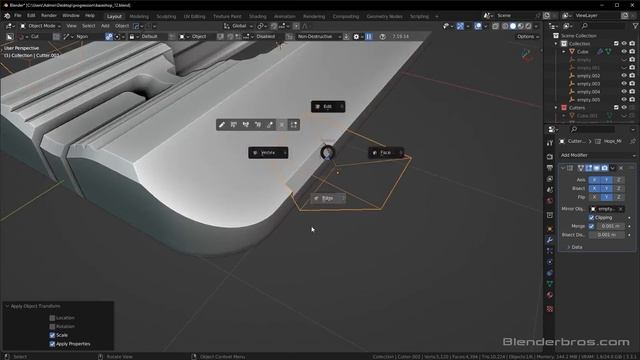Toggle the Merge checkbox in mirror modifier
Screen dimensions: 640x360
click(x=591, y=226)
